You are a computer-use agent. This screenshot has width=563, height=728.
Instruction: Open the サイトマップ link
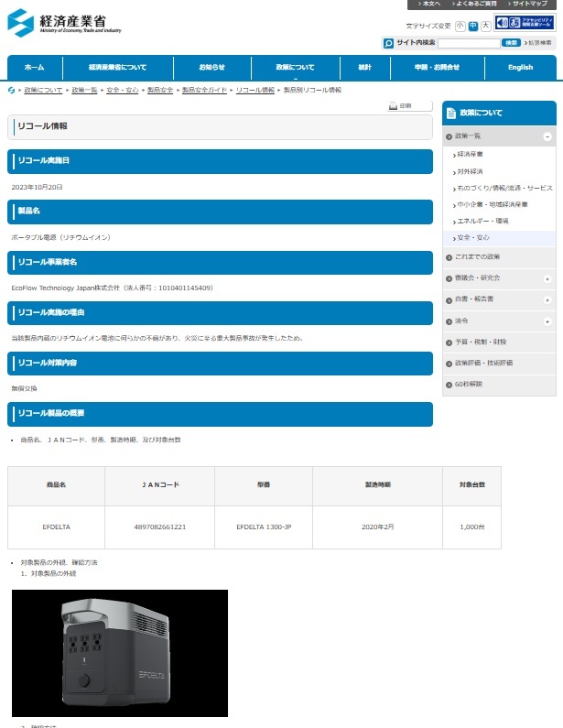[528, 4]
